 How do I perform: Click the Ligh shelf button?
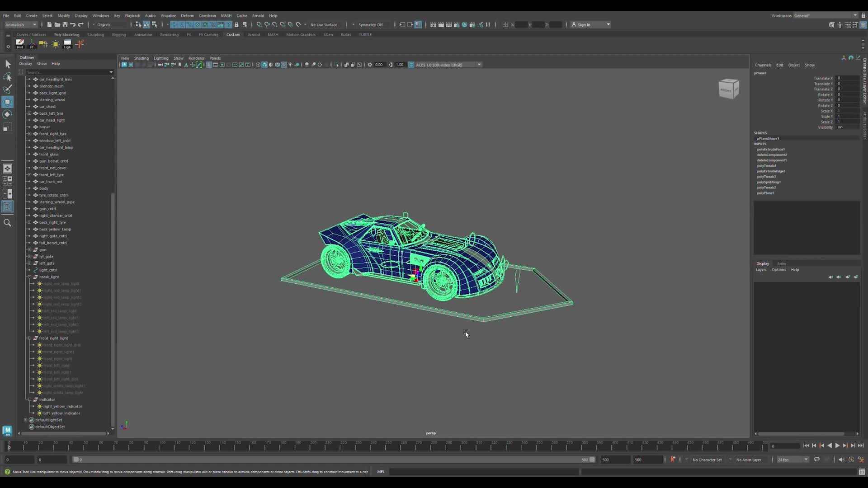(x=67, y=43)
